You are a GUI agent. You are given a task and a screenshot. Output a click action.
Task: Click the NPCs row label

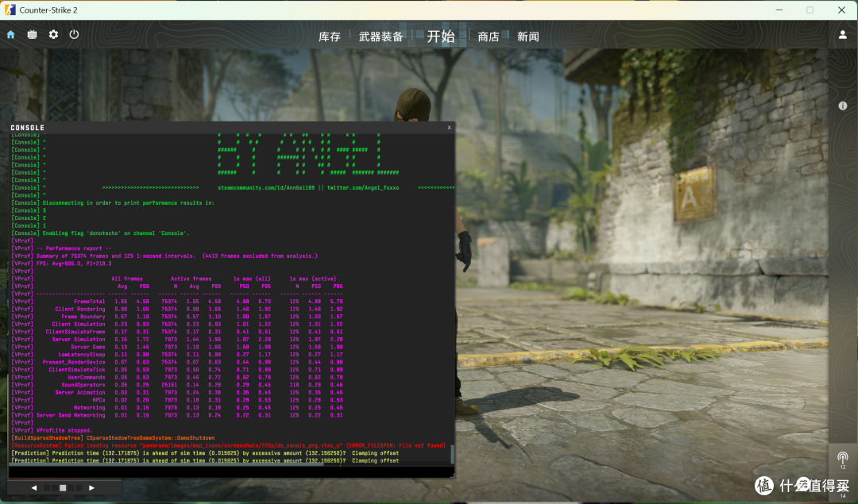pyautogui.click(x=99, y=400)
